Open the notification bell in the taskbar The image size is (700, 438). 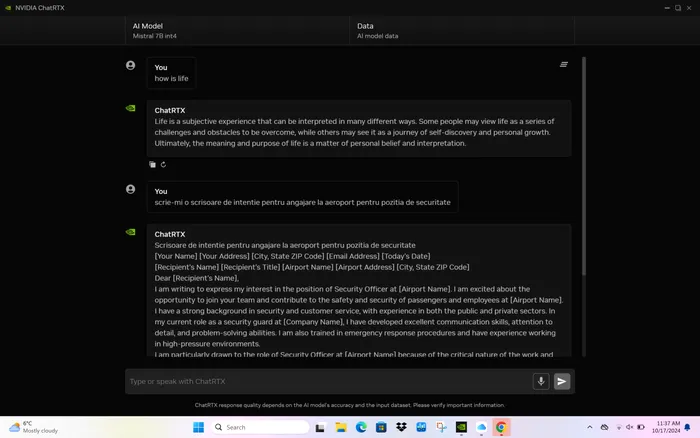pos(688,427)
